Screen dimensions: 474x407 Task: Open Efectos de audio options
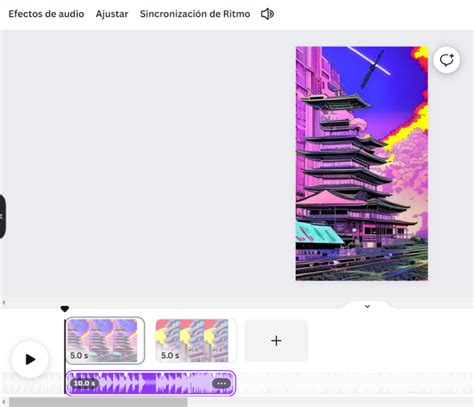coord(46,14)
